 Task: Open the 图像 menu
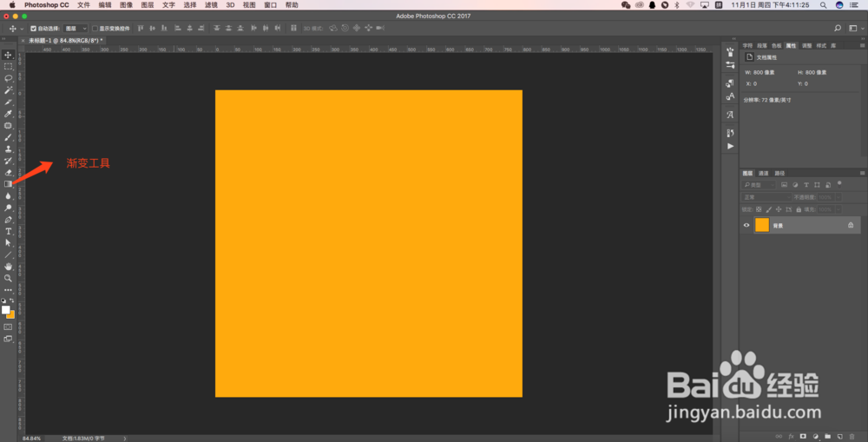coord(126,5)
